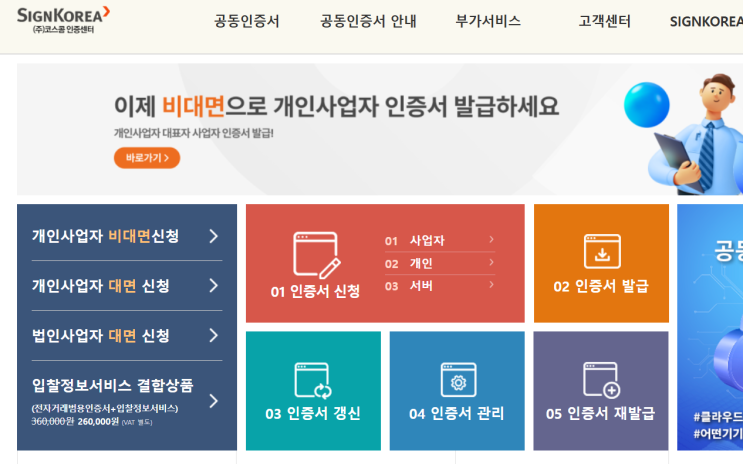Open 04 인증서 관리 tile

coord(457,391)
